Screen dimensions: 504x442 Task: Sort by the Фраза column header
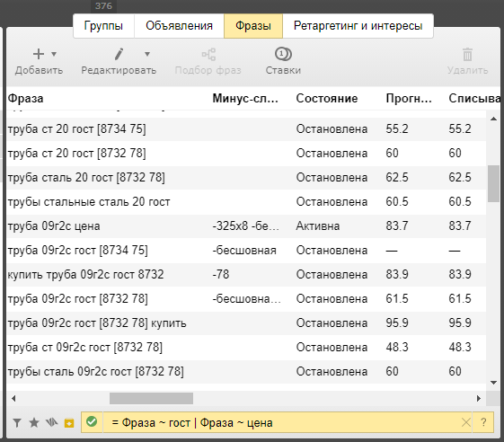pyautogui.click(x=25, y=98)
